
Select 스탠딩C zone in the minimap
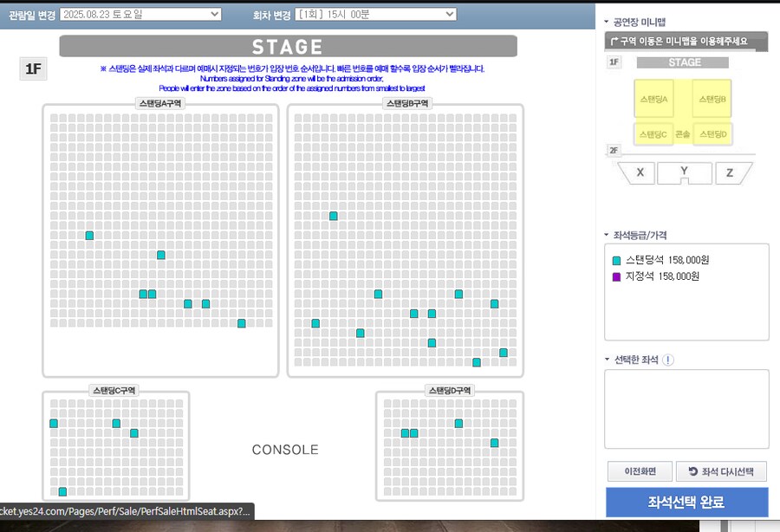pyautogui.click(x=654, y=134)
